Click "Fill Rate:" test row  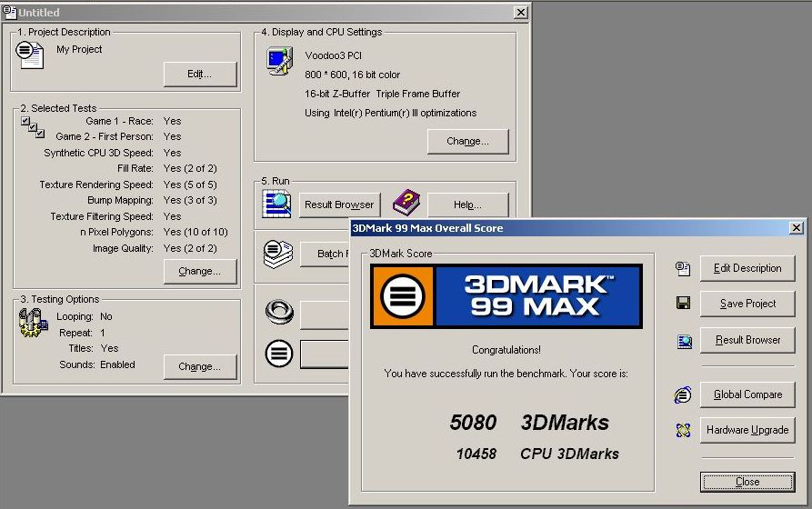[166, 168]
